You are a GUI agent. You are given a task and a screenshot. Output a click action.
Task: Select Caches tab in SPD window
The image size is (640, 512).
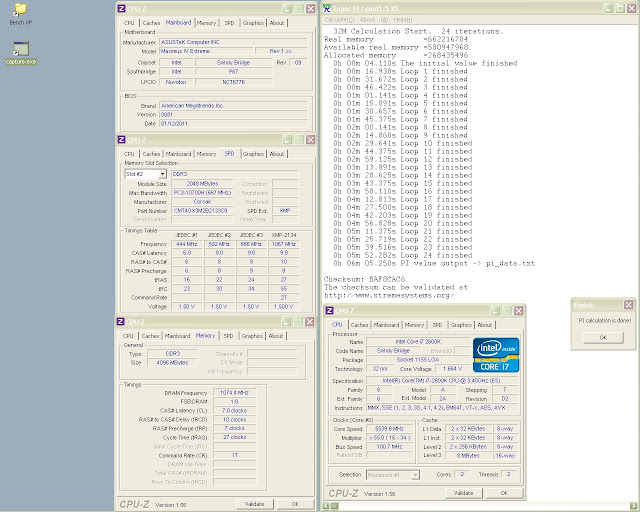pyautogui.click(x=151, y=154)
